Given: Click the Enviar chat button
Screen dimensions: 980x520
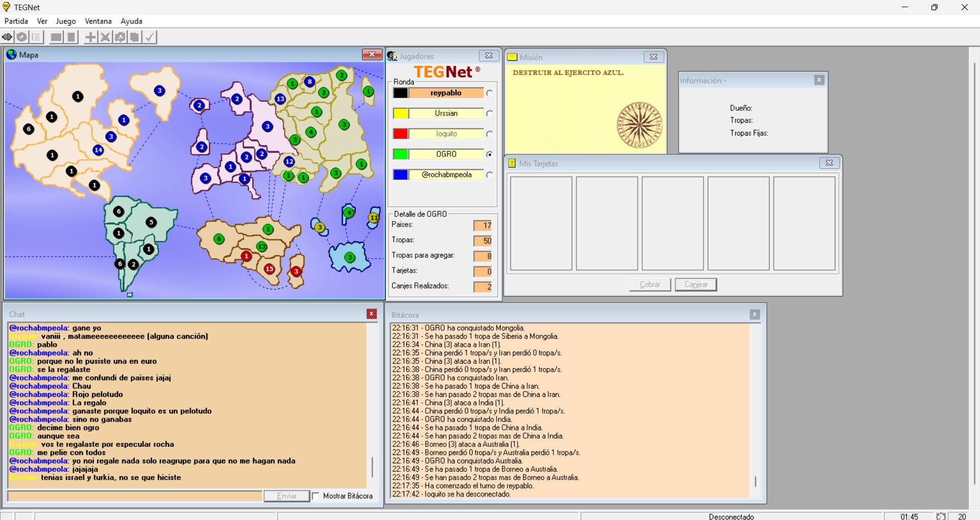Looking at the screenshot, I should (287, 496).
